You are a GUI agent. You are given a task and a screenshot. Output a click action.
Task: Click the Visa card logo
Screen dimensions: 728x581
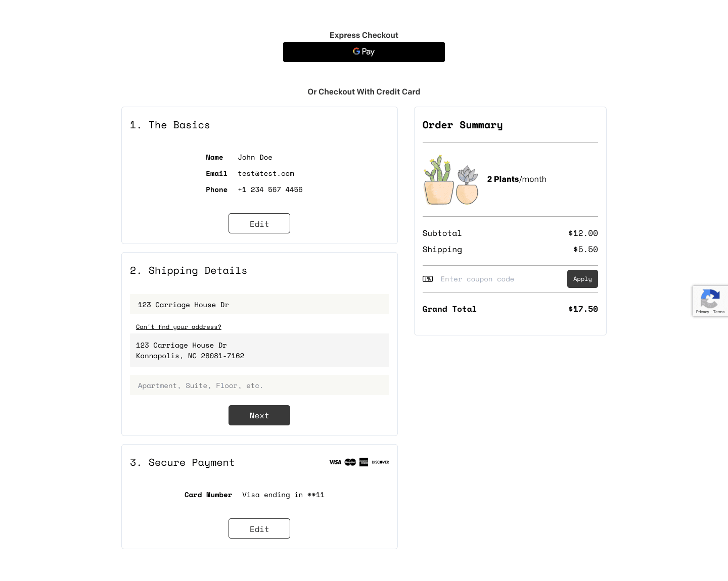[335, 462]
